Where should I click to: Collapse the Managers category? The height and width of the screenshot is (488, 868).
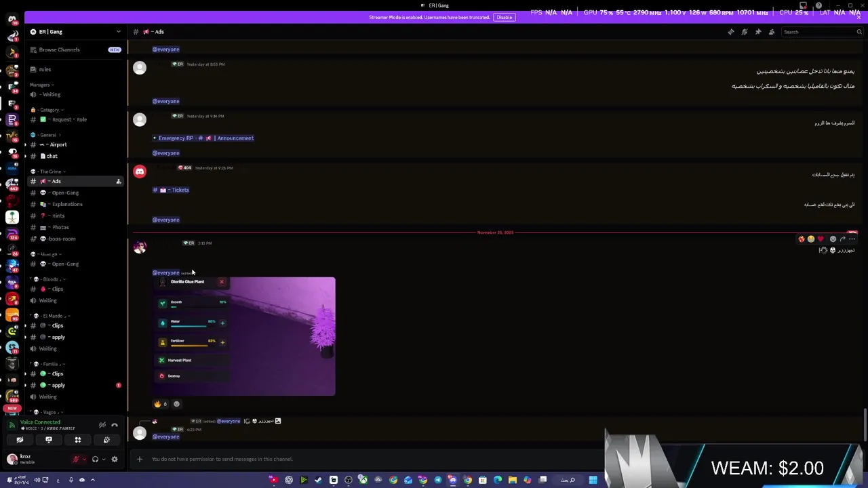41,85
